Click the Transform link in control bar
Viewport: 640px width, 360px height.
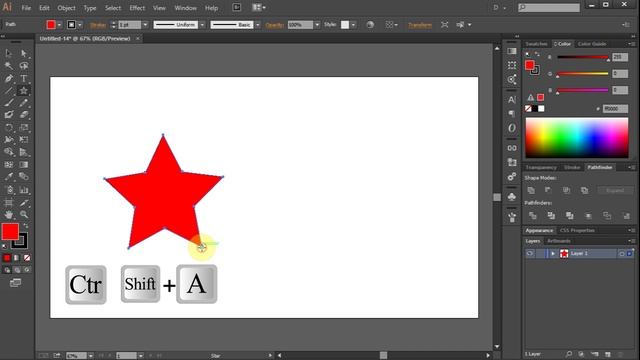(420, 25)
